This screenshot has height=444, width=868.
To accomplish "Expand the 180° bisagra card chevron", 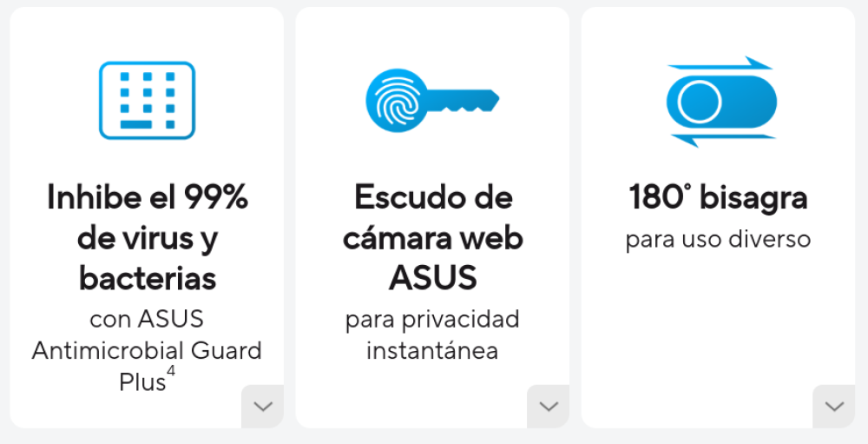I will click(x=834, y=406).
